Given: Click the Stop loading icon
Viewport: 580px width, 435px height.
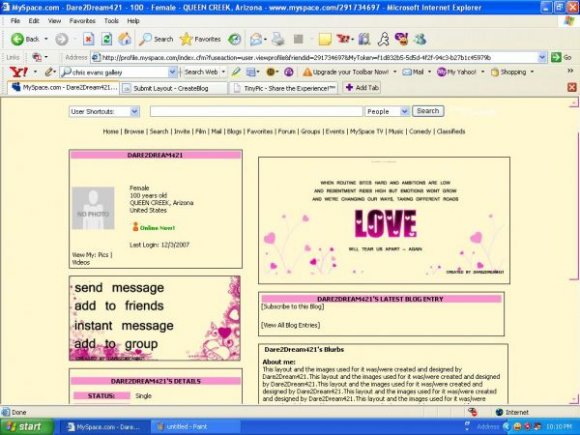Looking at the screenshot, I should pyautogui.click(x=88, y=39).
